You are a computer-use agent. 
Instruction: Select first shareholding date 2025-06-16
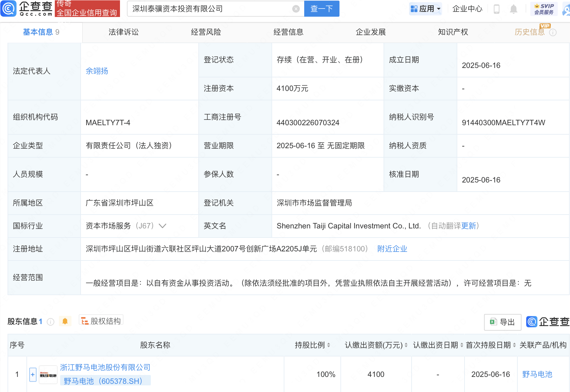pyautogui.click(x=491, y=374)
